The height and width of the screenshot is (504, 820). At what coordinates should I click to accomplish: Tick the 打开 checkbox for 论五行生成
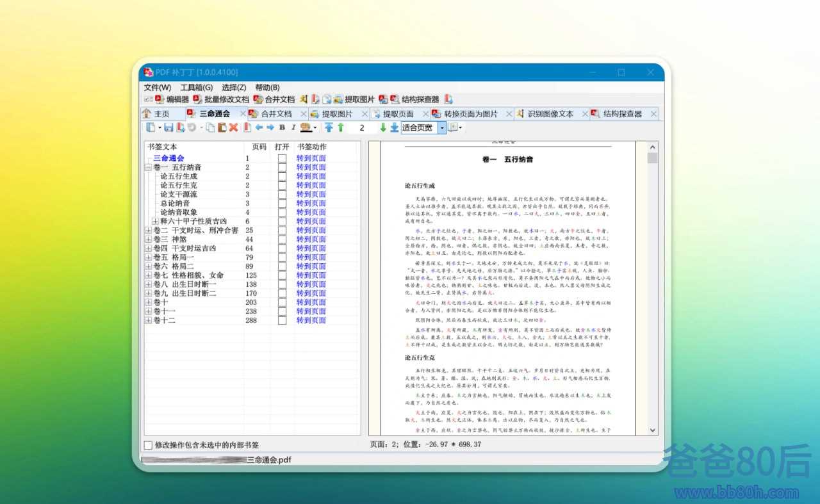click(x=282, y=176)
